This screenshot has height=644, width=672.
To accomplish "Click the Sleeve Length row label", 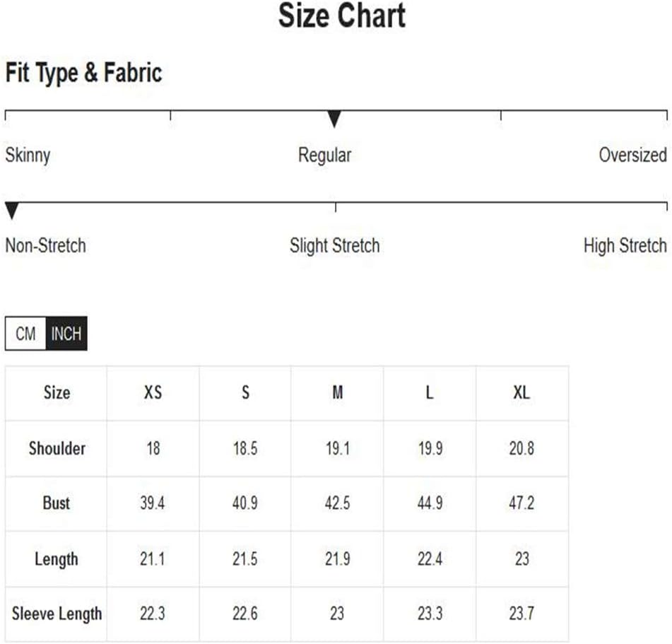I will [x=57, y=614].
